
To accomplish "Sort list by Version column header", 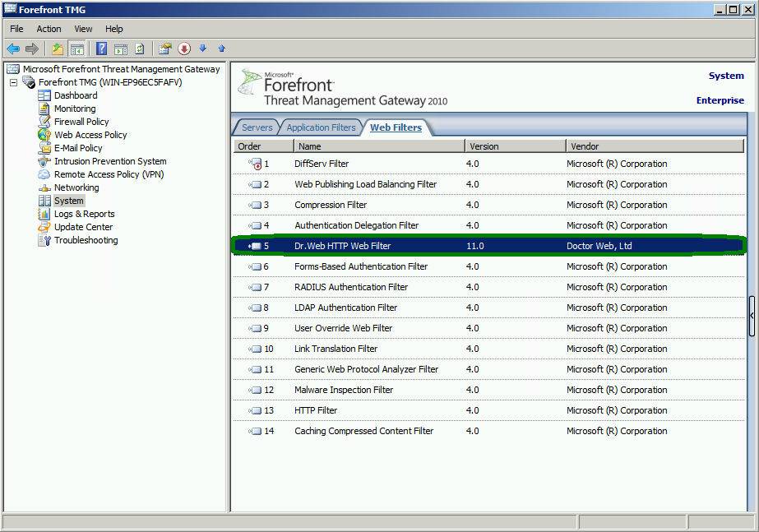I will (516, 146).
